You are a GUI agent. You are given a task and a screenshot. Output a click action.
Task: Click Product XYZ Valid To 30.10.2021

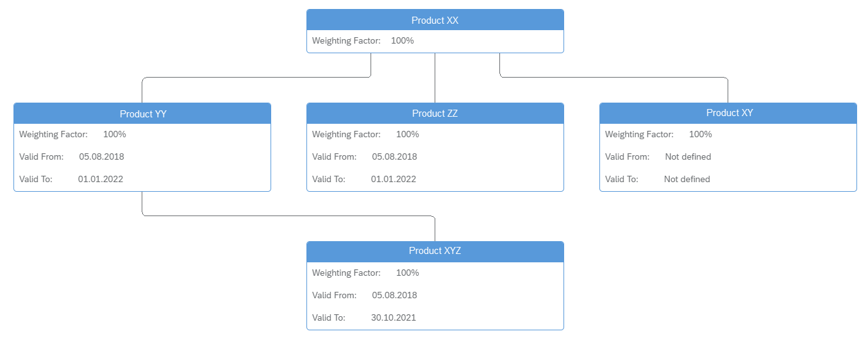394,317
